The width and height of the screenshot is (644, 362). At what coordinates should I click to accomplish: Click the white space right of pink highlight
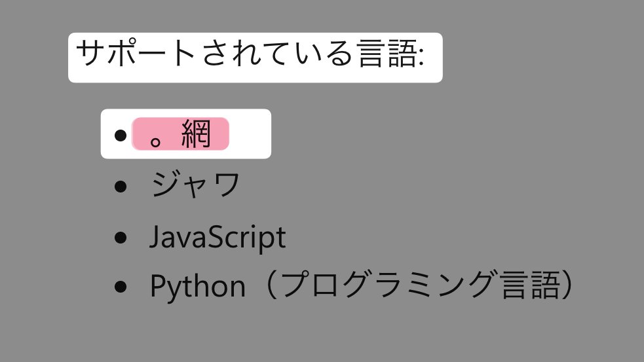249,134
